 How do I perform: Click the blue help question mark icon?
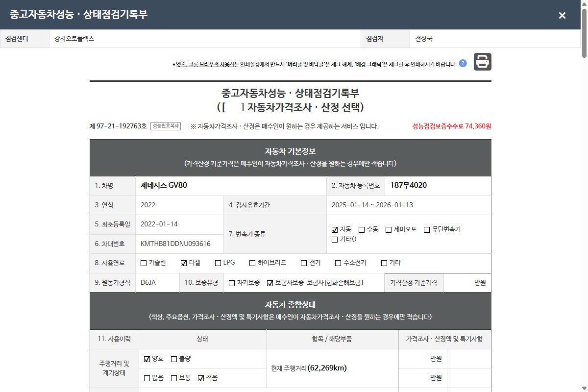pyautogui.click(x=463, y=63)
